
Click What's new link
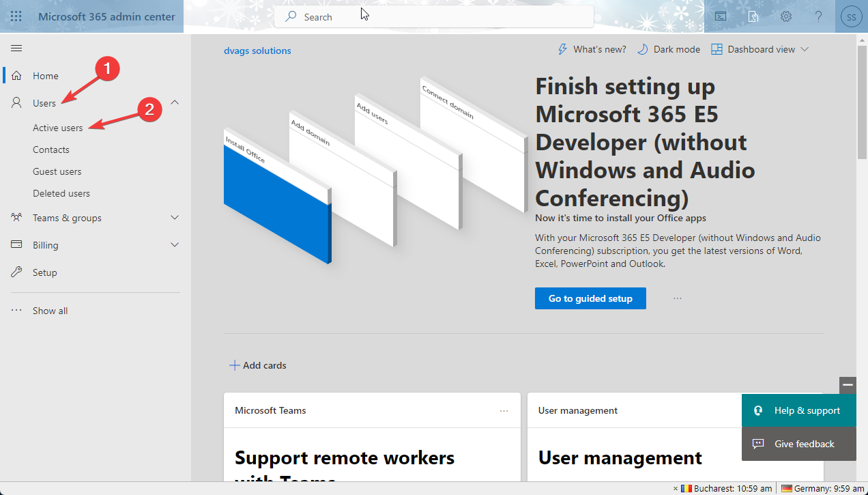pyautogui.click(x=600, y=49)
